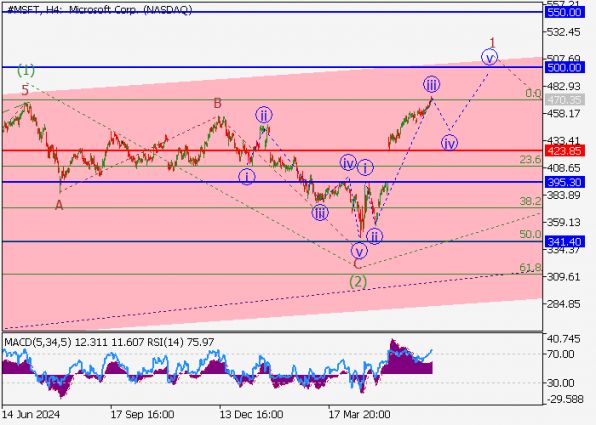Click the '14 Jun 2024' date label

[x=30, y=414]
